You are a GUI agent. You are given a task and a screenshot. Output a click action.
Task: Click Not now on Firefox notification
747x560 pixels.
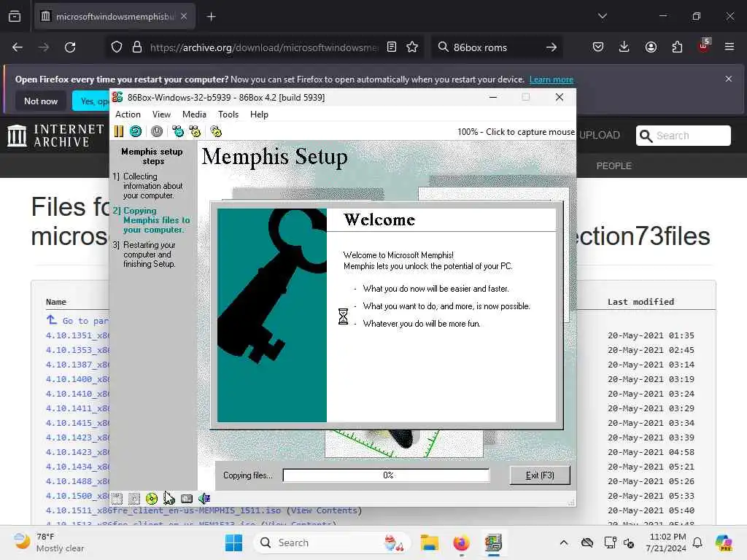tap(41, 101)
